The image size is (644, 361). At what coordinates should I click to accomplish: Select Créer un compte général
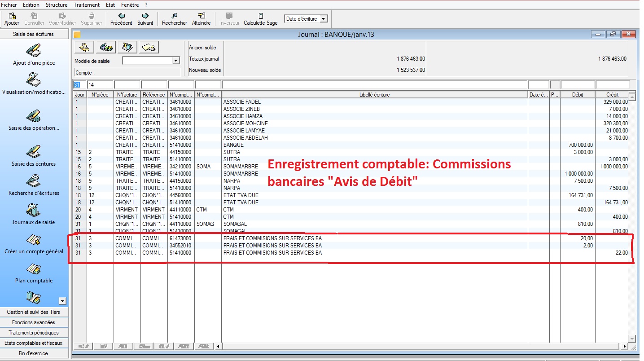34,245
